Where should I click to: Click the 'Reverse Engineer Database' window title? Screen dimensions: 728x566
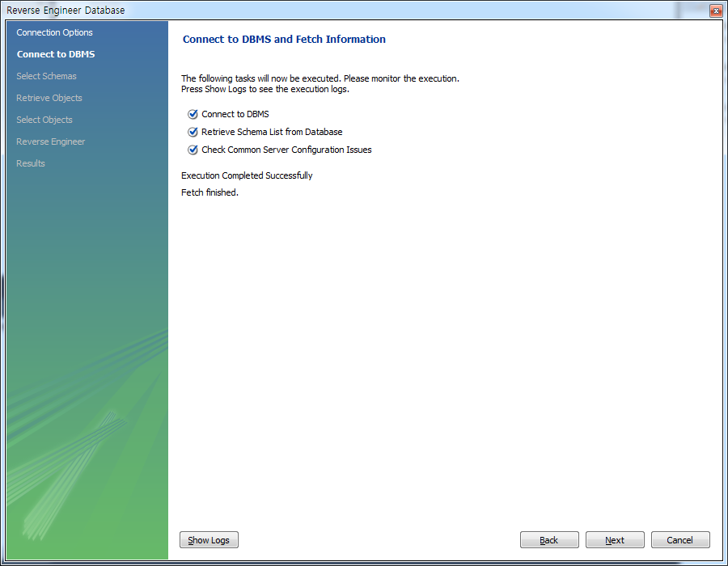66,11
